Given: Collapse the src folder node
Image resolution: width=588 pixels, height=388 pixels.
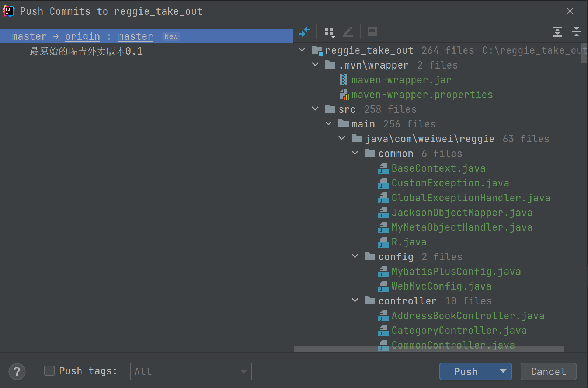Looking at the screenshot, I should pos(315,109).
